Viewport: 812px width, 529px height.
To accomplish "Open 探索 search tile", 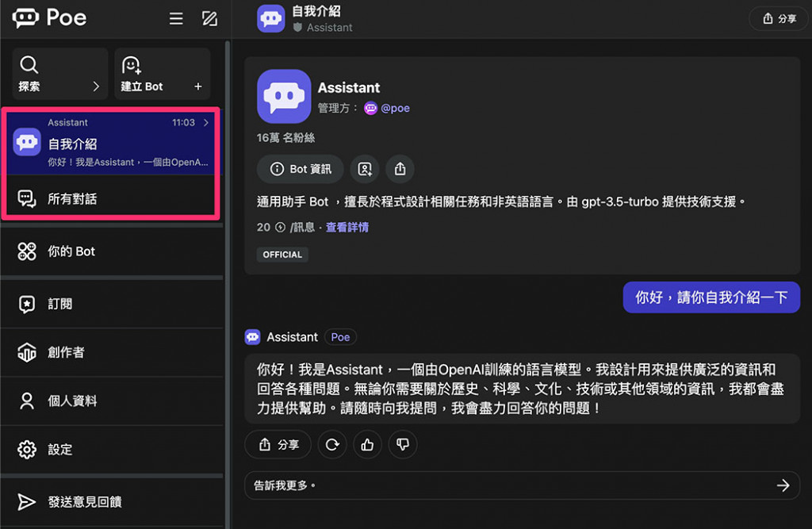I will pyautogui.click(x=60, y=74).
